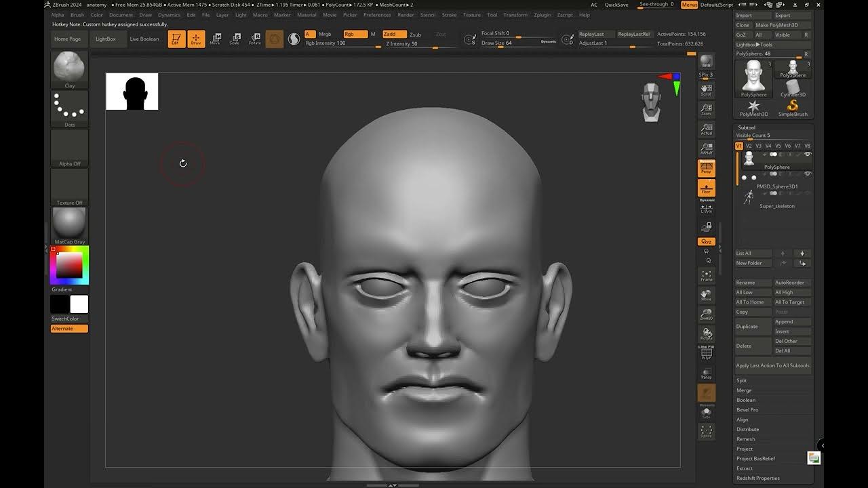Select the Rotate gizmo tool

click(254, 39)
